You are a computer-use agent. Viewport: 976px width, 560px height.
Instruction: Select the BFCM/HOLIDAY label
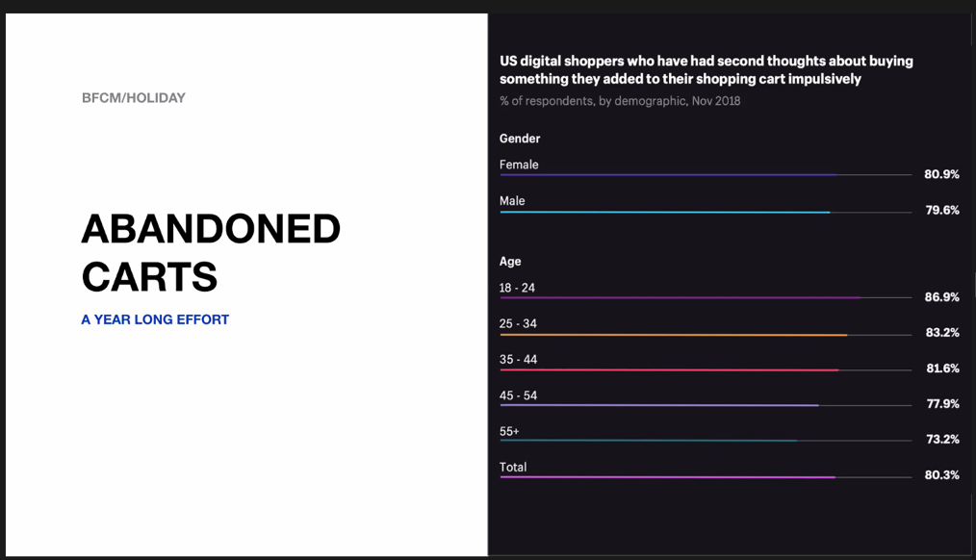coord(134,98)
